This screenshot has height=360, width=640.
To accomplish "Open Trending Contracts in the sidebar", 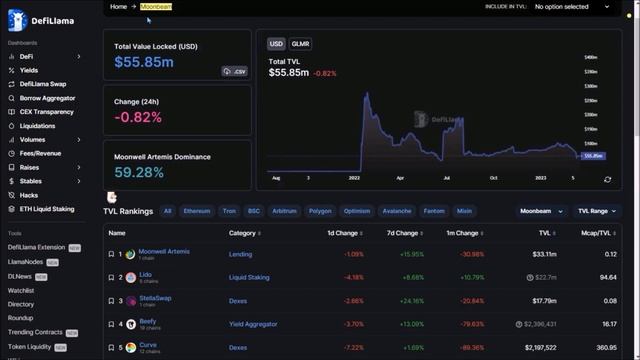I will [35, 332].
